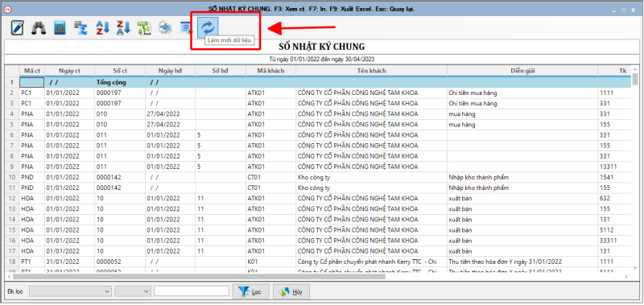Click the Tk column header
The image size is (644, 305).
[614, 71]
